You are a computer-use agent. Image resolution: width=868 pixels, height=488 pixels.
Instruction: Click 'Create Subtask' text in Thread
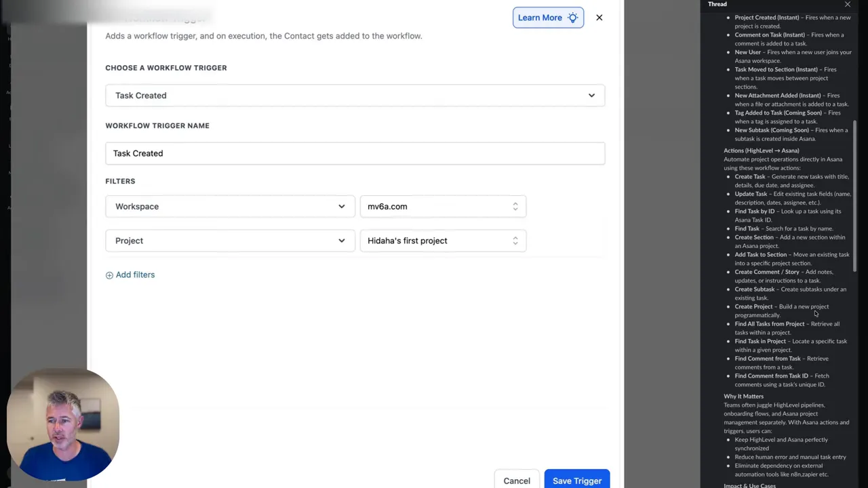click(754, 289)
